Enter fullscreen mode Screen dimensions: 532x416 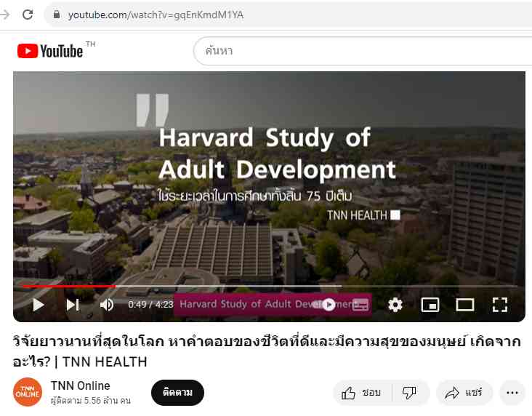pyautogui.click(x=500, y=305)
